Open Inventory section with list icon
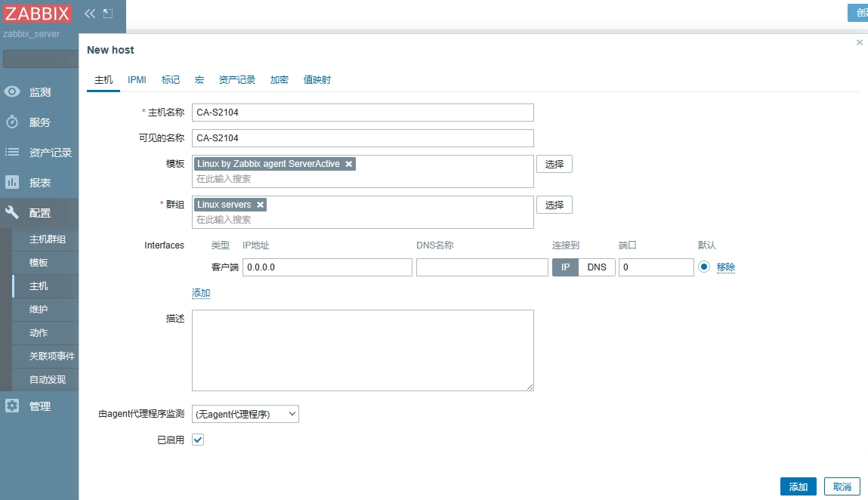Viewport: 868px width, 500px height. click(x=39, y=153)
